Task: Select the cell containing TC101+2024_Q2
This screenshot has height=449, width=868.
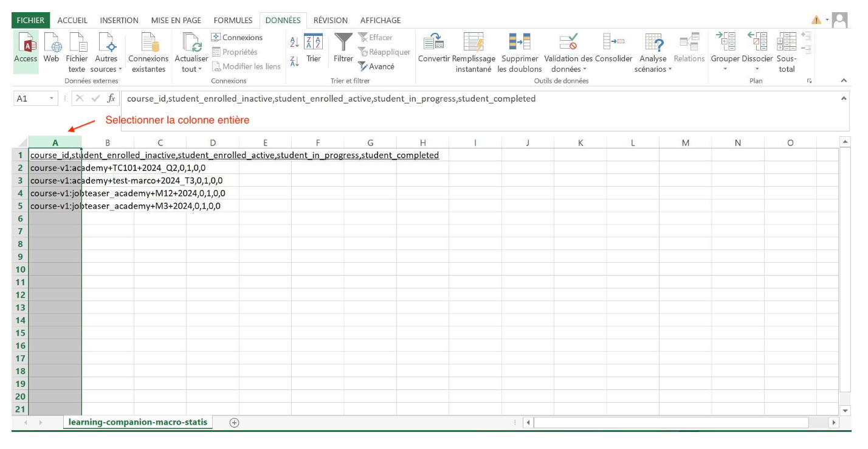Action: click(55, 168)
